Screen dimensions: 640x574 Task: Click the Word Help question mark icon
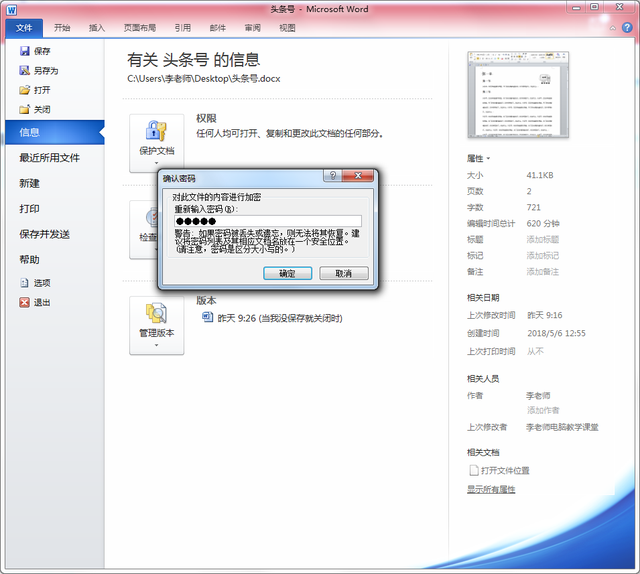(627, 27)
